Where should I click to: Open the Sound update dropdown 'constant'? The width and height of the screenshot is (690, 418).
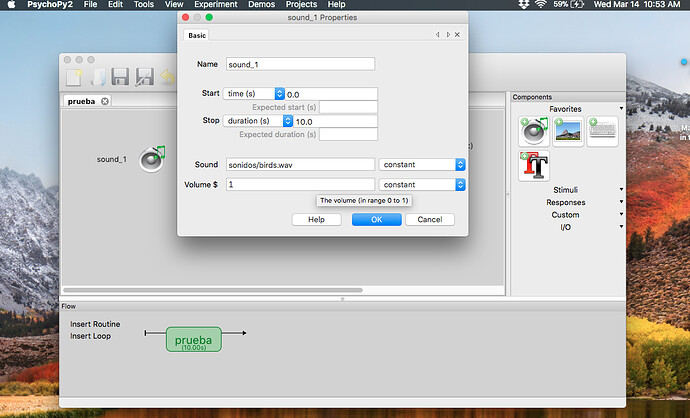(422, 165)
